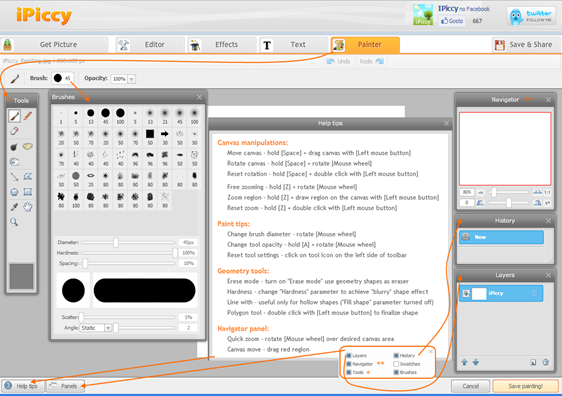
Task: Click the Facebook Gosto like button
Action: coord(452,21)
